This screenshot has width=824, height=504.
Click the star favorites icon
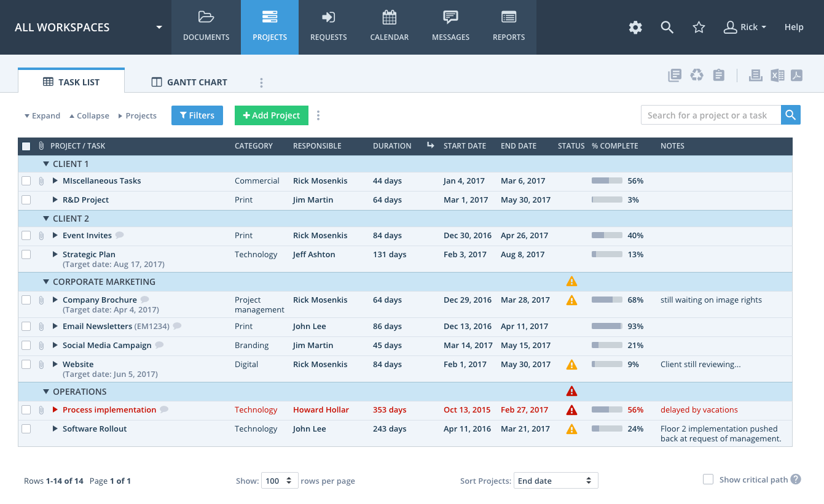[x=699, y=27]
